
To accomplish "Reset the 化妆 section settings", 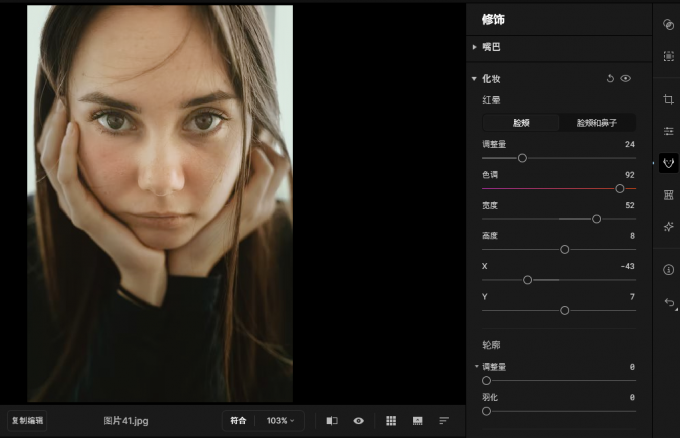I will 610,78.
